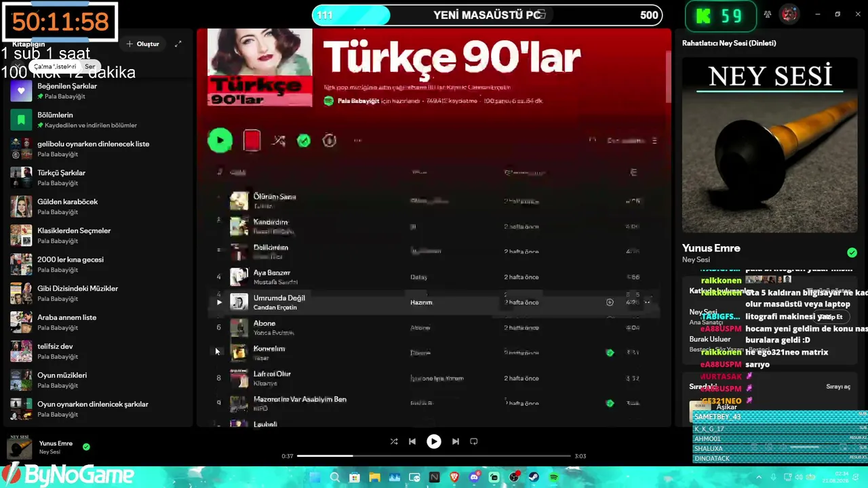Open the Araba annem liste playlist
The height and width of the screenshot is (488, 868).
[x=98, y=322]
